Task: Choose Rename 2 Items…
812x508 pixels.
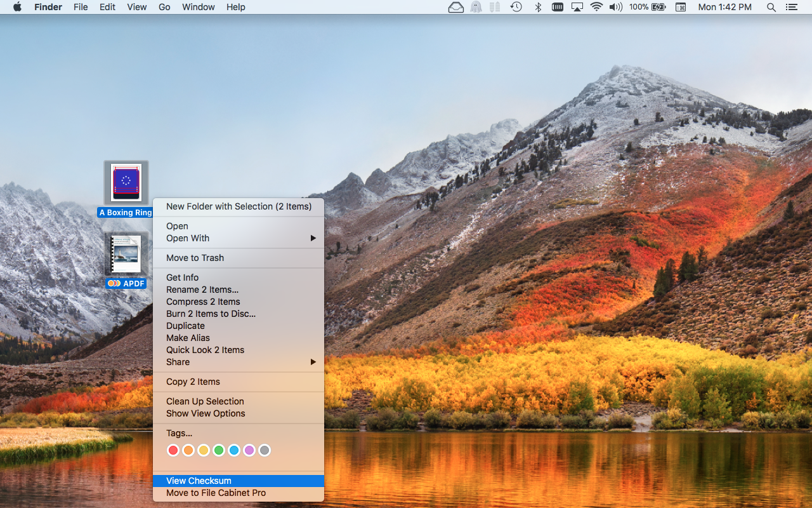Action: (239, 290)
